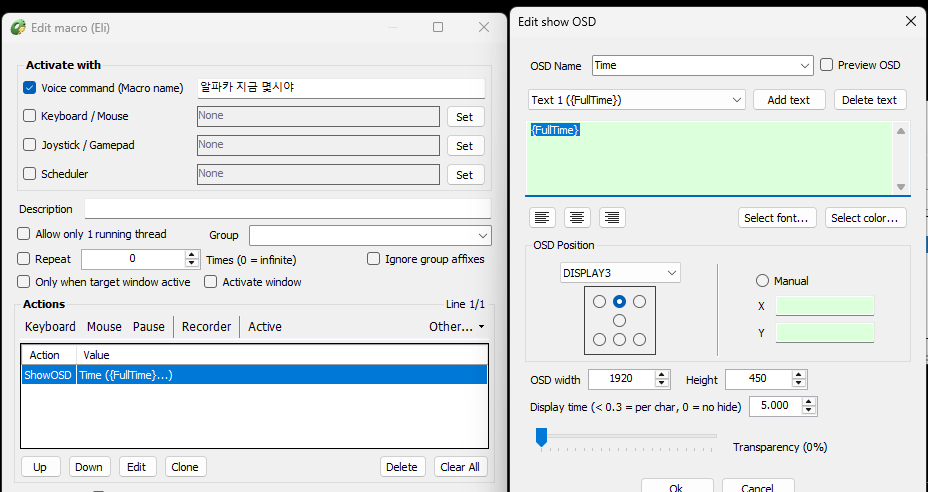The height and width of the screenshot is (492, 928).
Task: Select middle-center OSD position radio
Action: [x=620, y=321]
